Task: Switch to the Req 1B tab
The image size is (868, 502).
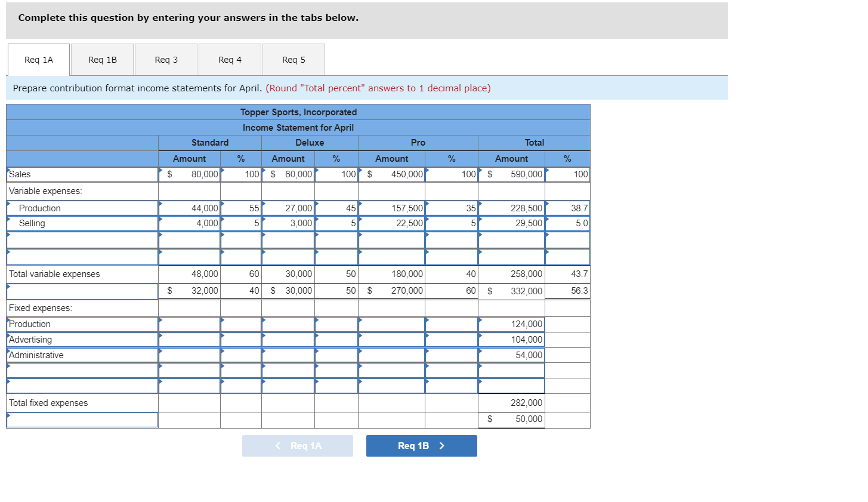Action: click(101, 59)
